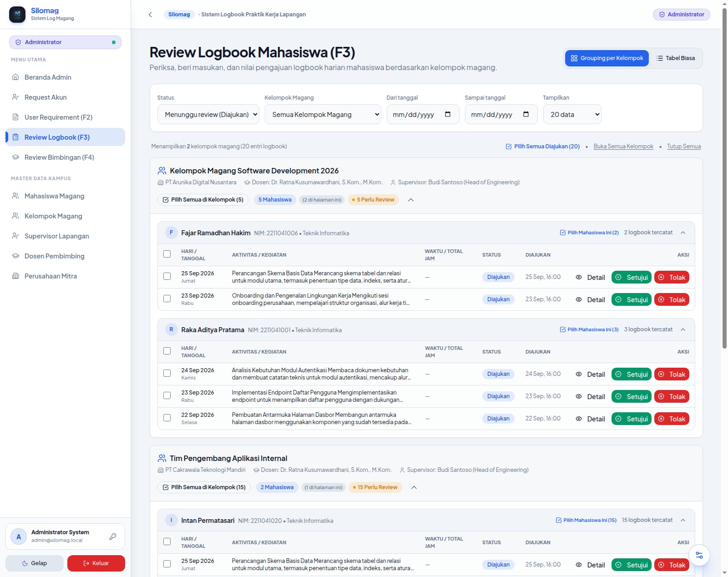This screenshot has height=577, width=728.
Task: Open calendar picker in Sampai tanggal field
Action: pos(526,114)
